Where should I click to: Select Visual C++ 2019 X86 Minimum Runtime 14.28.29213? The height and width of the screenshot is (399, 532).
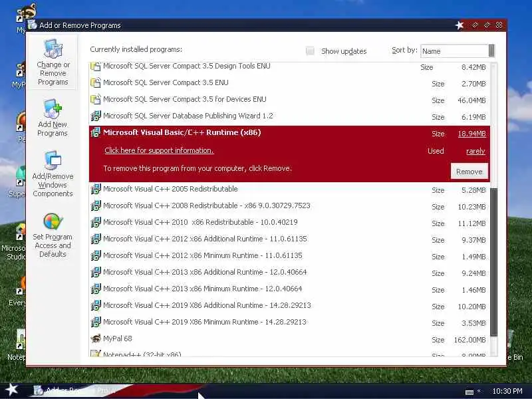pos(205,322)
